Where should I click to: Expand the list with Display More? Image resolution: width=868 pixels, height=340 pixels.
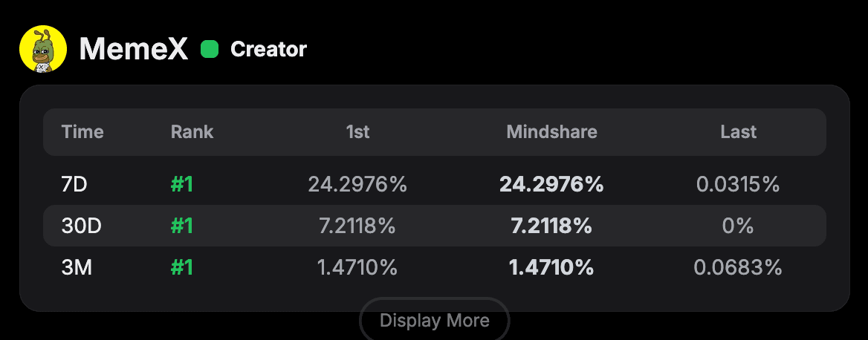(x=435, y=321)
